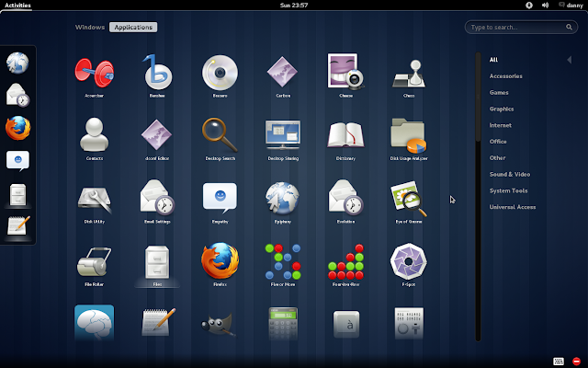Image resolution: width=588 pixels, height=368 pixels.
Task: Show the Other category
Action: (x=497, y=157)
